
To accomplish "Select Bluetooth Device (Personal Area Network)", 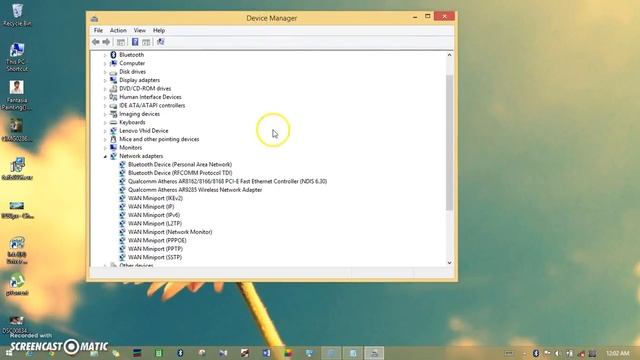I will (180, 164).
